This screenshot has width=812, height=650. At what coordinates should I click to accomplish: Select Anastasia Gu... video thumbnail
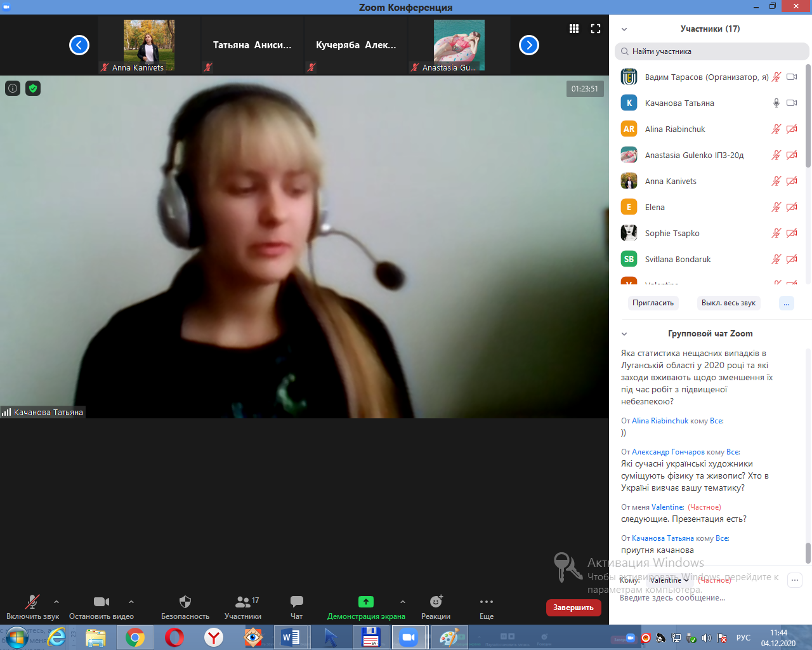pos(459,45)
